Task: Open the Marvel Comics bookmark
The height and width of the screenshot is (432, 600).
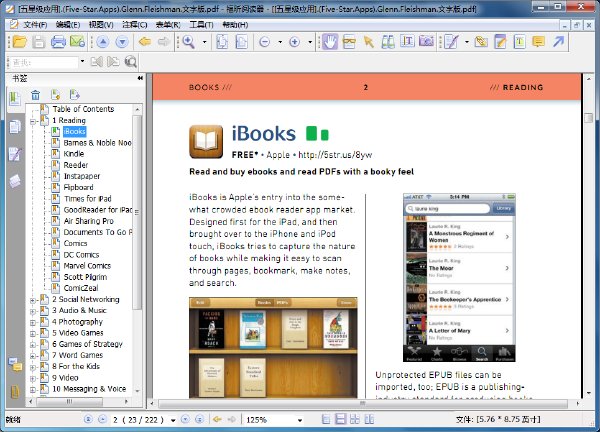Action: [x=87, y=266]
